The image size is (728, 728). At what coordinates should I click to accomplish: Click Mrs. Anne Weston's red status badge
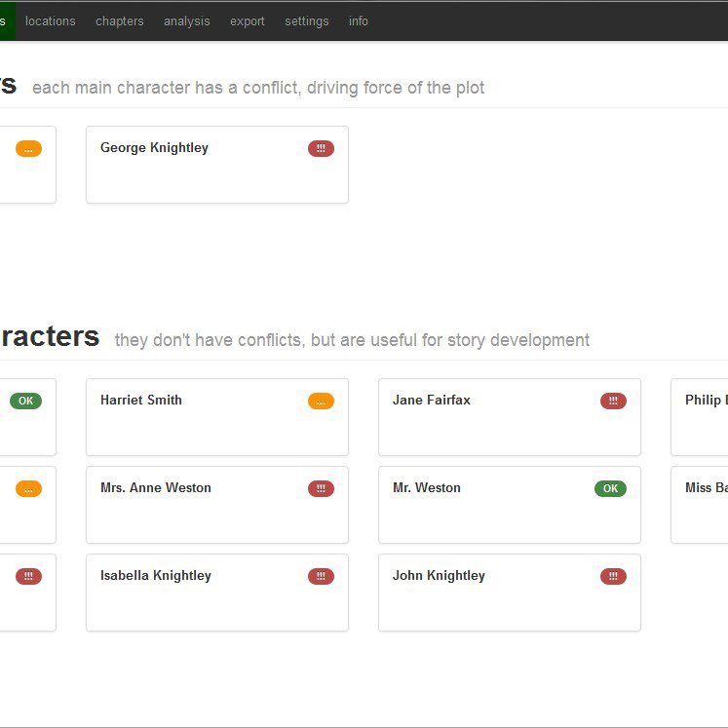[321, 489]
